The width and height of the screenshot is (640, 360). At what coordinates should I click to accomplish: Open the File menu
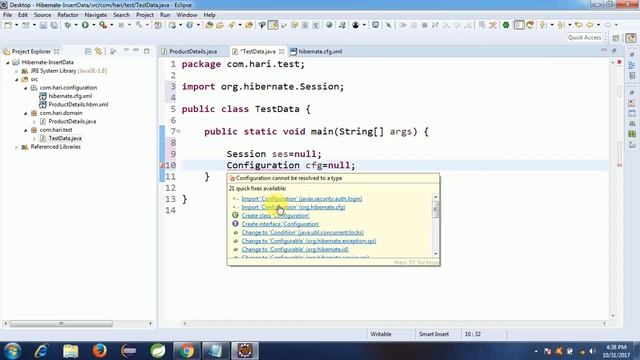pyautogui.click(x=7, y=15)
